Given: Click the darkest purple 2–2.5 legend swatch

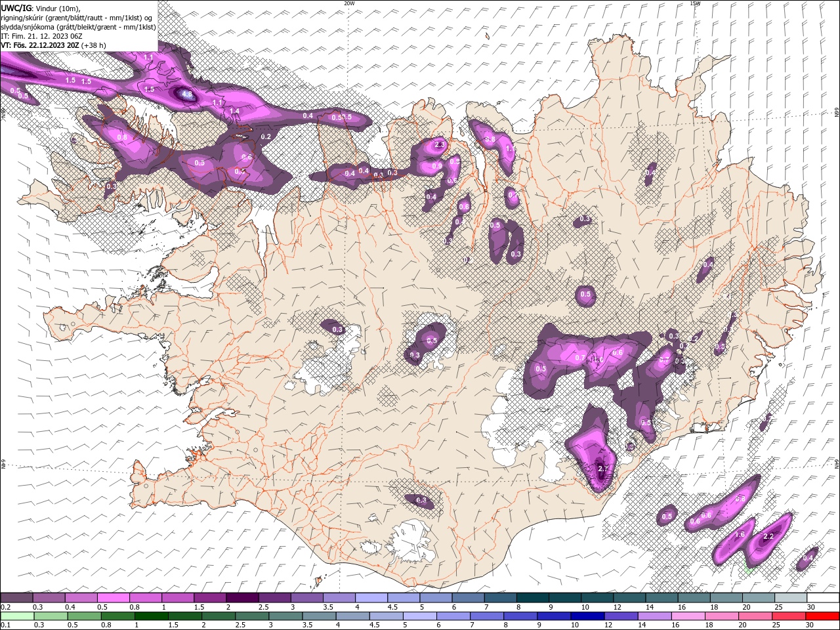Looking at the screenshot, I should [x=242, y=598].
